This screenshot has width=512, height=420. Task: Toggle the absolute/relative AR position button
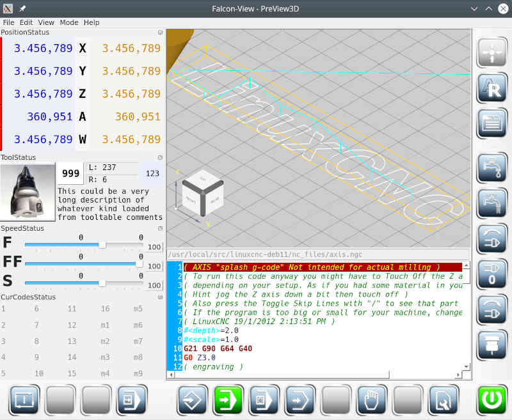point(492,88)
